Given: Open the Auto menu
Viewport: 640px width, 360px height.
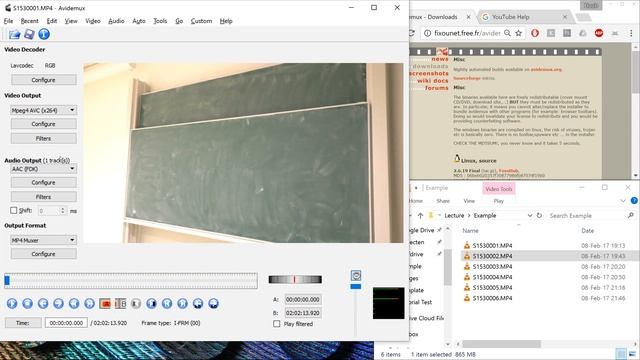Looking at the screenshot, I should click(139, 21).
